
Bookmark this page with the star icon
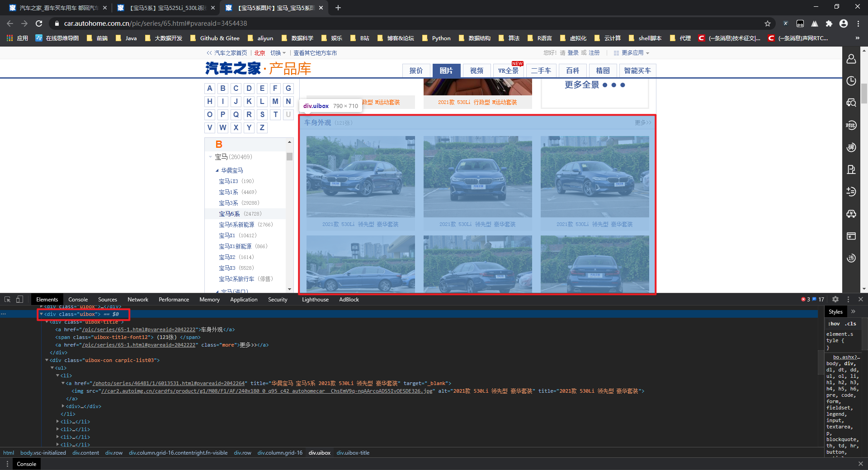point(768,23)
